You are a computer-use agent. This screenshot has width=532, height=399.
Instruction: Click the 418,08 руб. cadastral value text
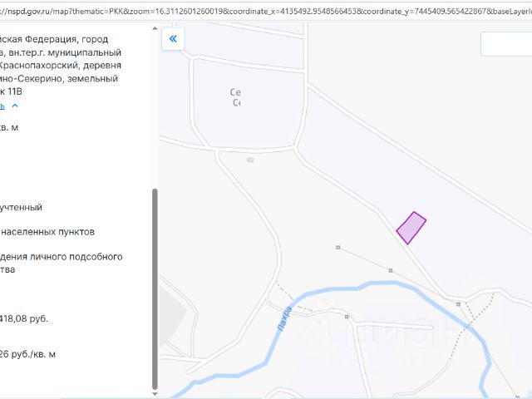[24, 319]
